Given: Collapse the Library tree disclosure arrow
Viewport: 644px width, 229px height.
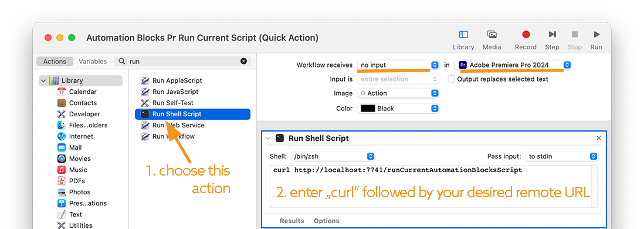Looking at the screenshot, I should pyautogui.click(x=43, y=80).
